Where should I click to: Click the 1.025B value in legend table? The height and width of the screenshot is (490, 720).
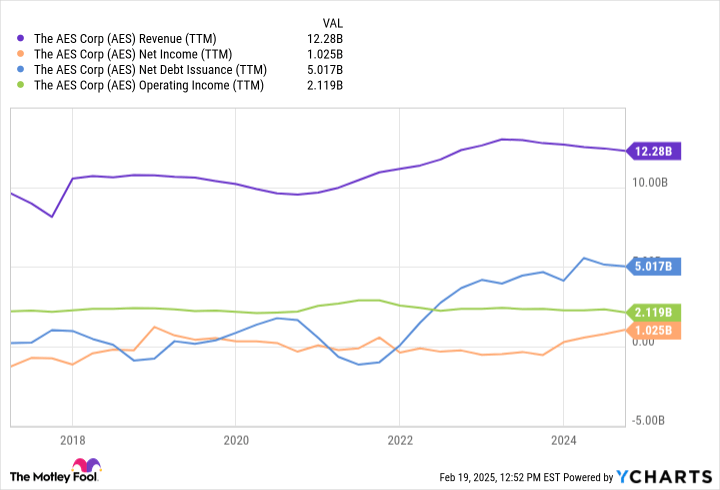[x=325, y=54]
